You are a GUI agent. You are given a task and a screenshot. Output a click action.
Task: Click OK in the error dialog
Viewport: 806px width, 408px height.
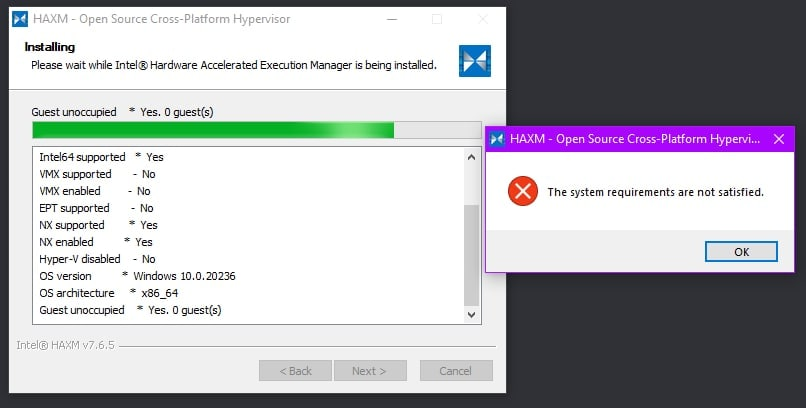(x=741, y=252)
